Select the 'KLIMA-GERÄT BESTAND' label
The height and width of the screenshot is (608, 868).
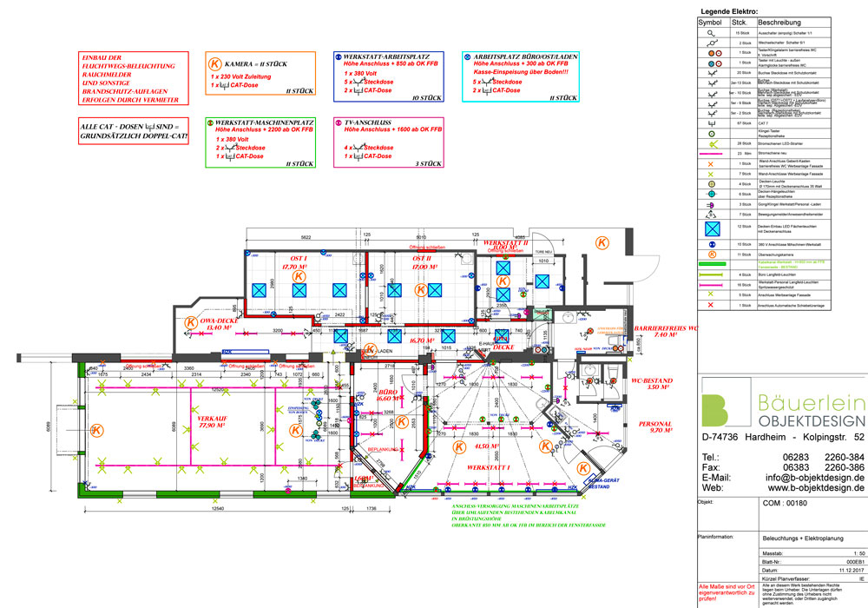coord(604,484)
